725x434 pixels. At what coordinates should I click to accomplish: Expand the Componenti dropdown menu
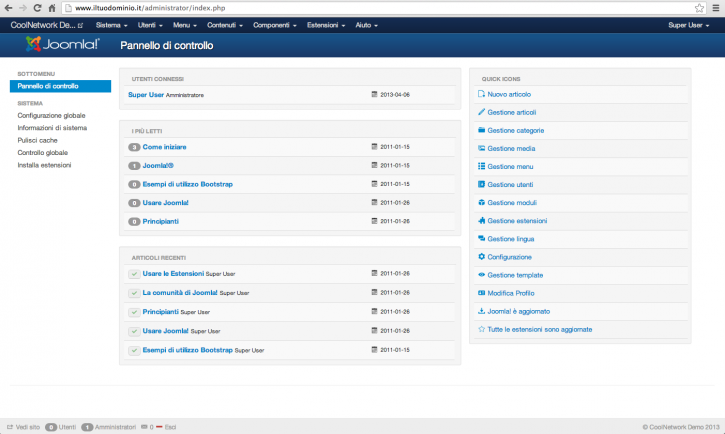point(275,25)
